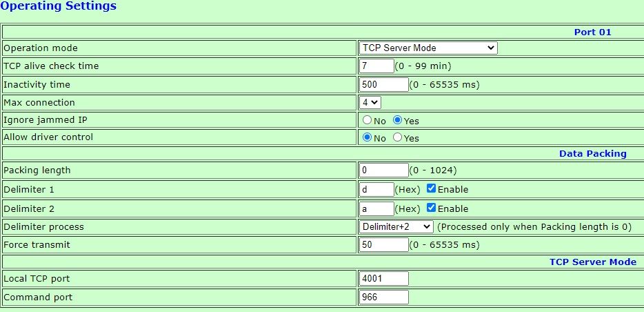Click the Delimiter 1 label
Image resolution: width=644 pixels, height=312 pixels.
click(x=29, y=190)
